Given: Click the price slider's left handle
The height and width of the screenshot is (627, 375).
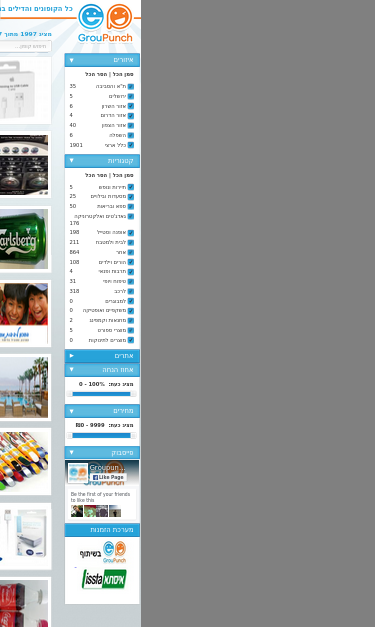Looking at the screenshot, I should coord(70,435).
